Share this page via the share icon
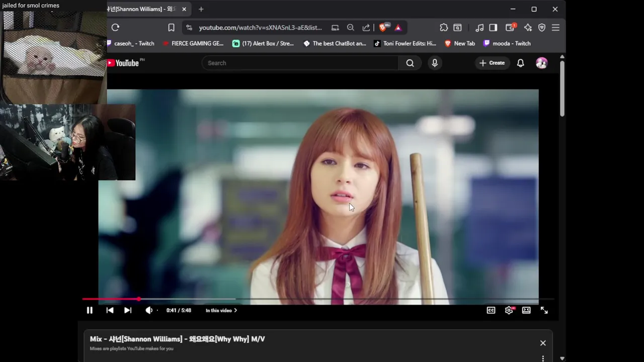The height and width of the screenshot is (362, 644). pyautogui.click(x=366, y=28)
